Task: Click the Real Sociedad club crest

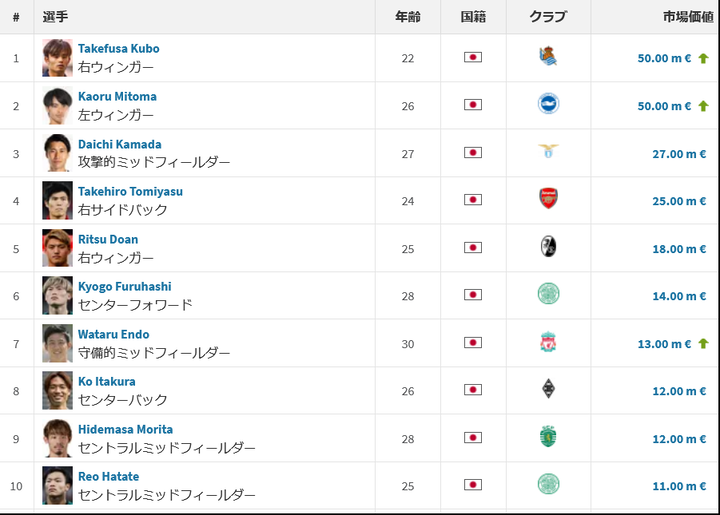Action: click(547, 57)
